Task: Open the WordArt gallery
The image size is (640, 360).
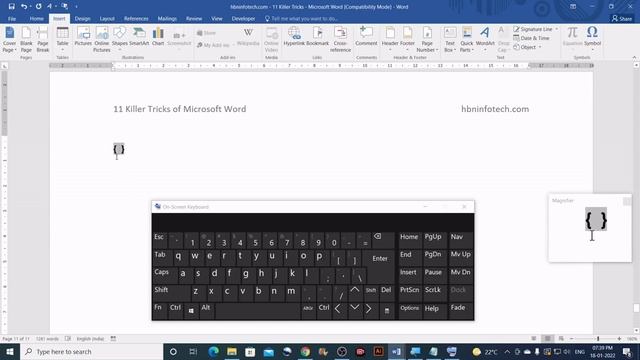Action: 485,39
